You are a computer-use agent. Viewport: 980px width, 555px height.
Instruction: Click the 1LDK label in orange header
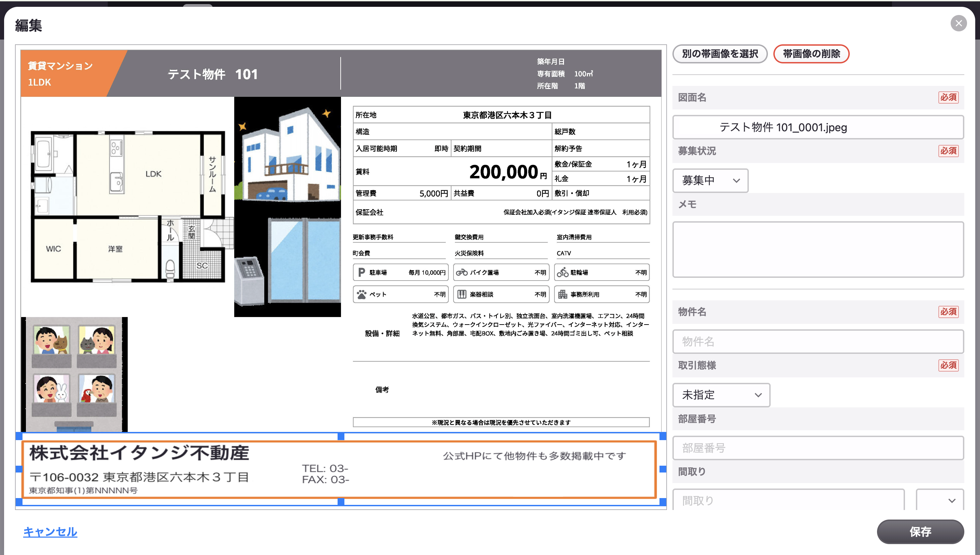(x=39, y=82)
